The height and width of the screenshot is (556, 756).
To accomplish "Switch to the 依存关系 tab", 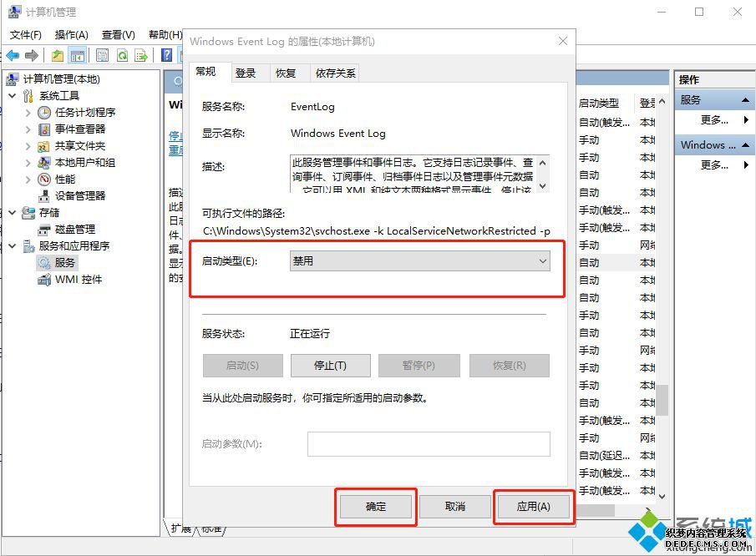I will coord(335,73).
